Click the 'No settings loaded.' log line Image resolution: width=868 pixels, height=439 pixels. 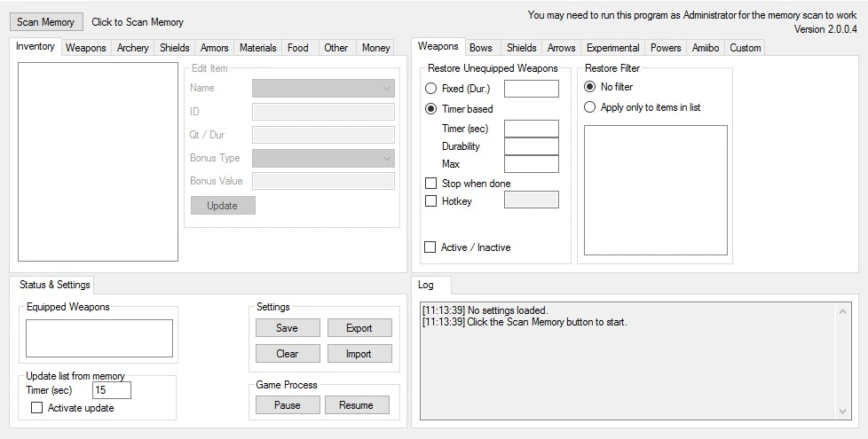click(x=485, y=310)
